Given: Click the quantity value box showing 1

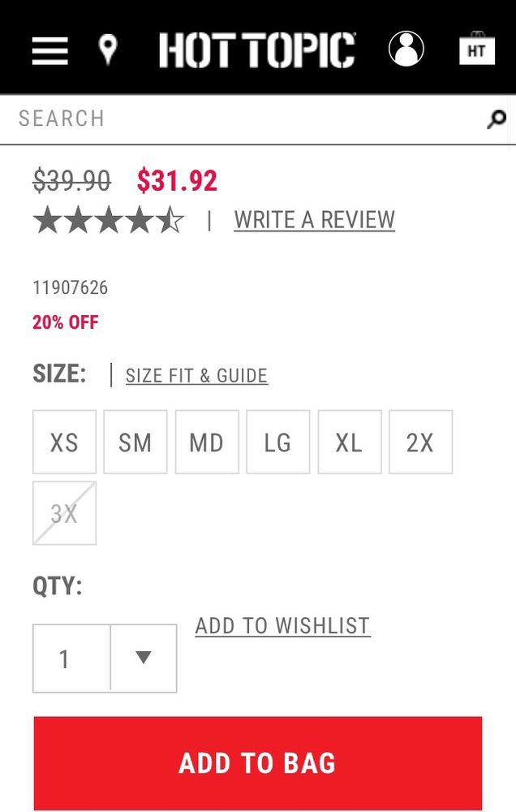Looking at the screenshot, I should click(71, 658).
